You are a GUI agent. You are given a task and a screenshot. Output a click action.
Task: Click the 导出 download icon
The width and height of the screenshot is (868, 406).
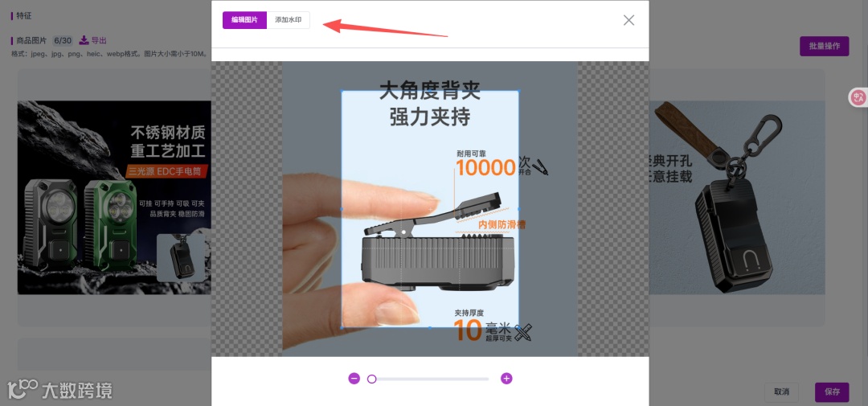84,40
